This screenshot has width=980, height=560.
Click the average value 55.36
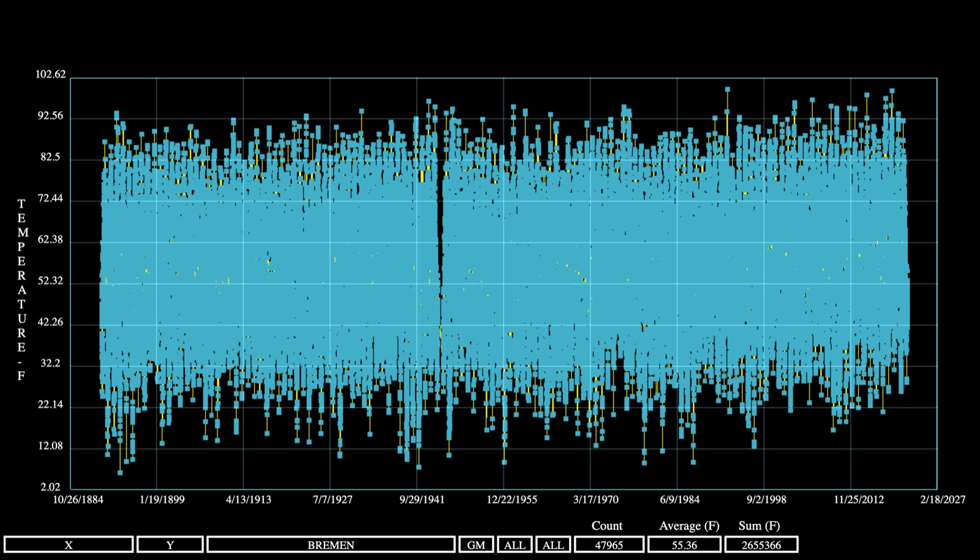tap(684, 545)
